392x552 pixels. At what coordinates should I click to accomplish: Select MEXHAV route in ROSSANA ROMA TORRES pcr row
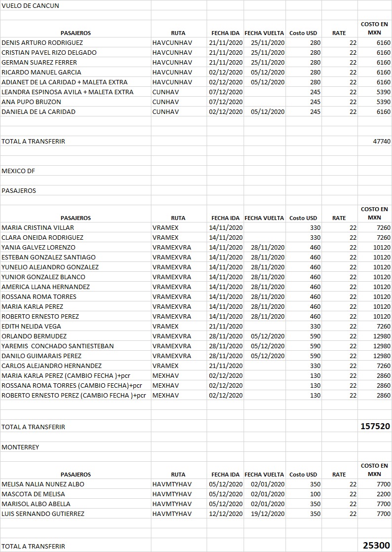click(x=179, y=385)
